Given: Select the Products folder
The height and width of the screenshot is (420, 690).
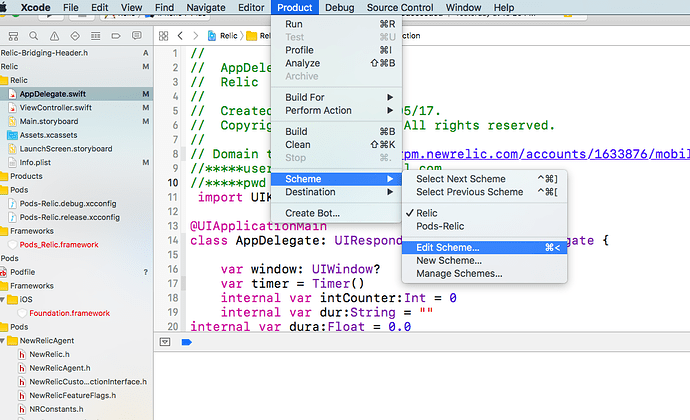Looking at the screenshot, I should pyautogui.click(x=26, y=176).
